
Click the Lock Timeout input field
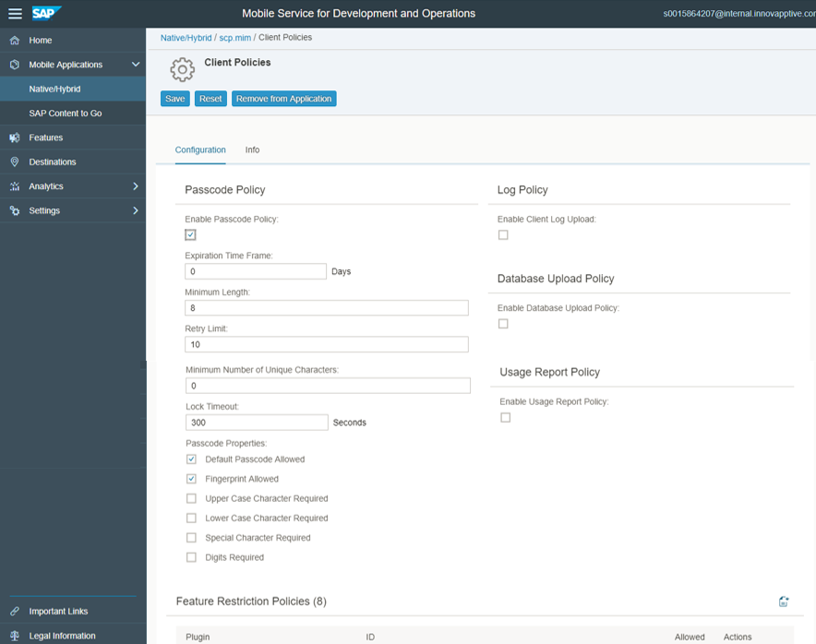pos(256,423)
